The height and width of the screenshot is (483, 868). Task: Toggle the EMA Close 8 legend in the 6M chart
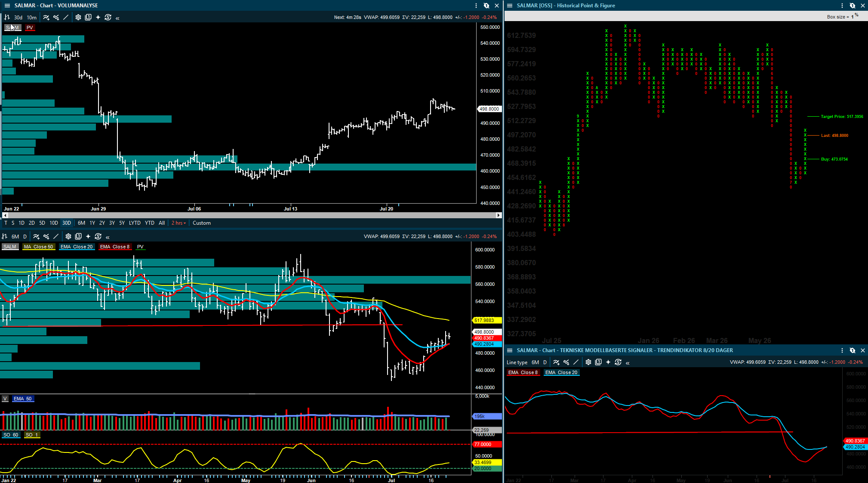114,247
